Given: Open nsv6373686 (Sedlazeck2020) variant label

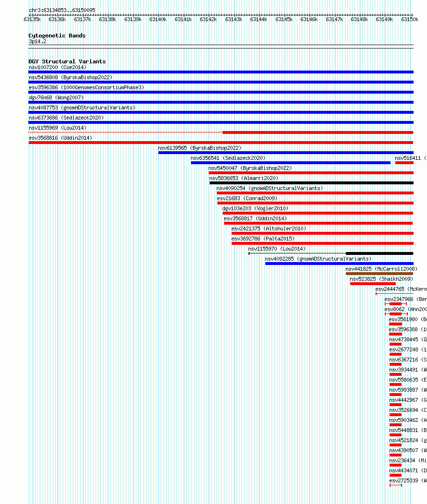Looking at the screenshot, I should 66,118.
